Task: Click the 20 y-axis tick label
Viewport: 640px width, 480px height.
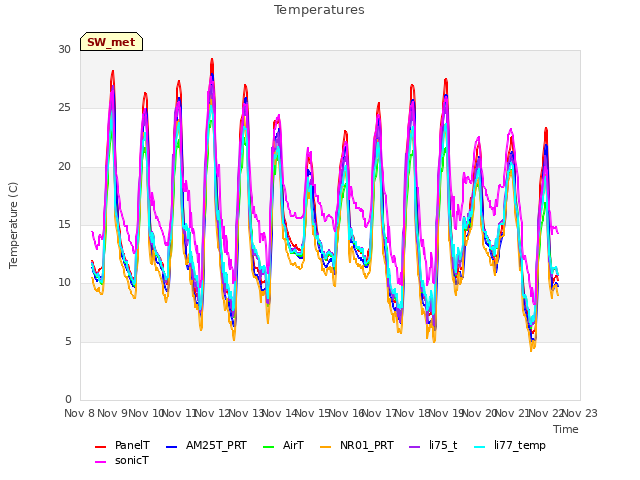Action: click(x=64, y=166)
